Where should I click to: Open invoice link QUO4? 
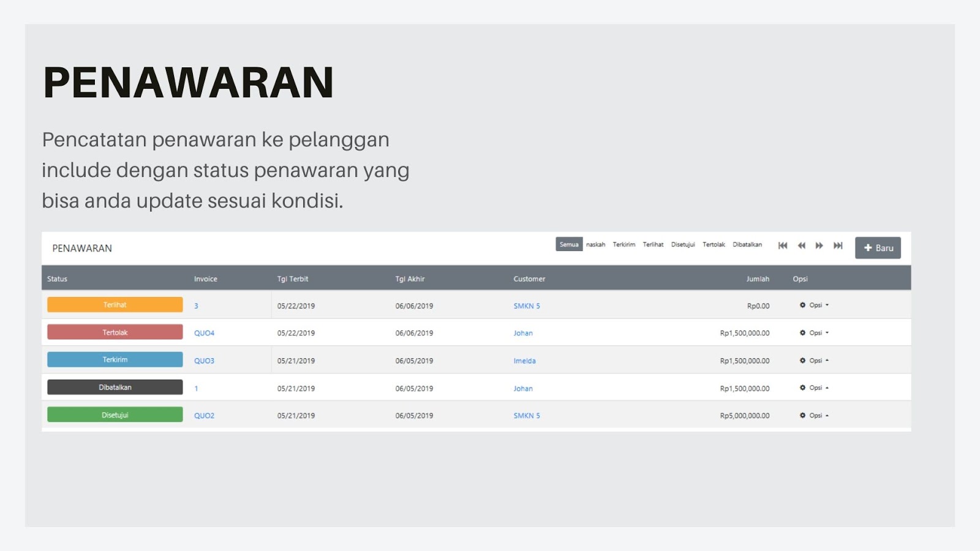pos(204,333)
